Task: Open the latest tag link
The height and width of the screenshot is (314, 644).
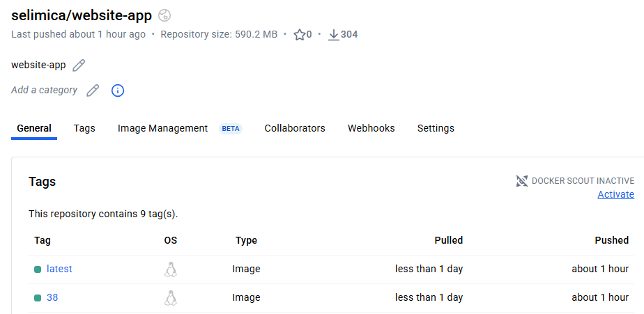Action: pos(59,269)
